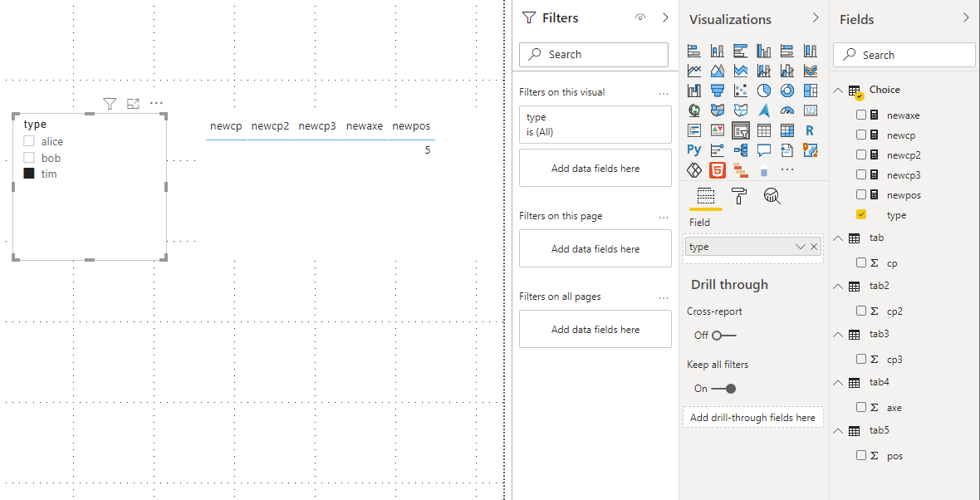Select the gauge visualization

click(x=787, y=110)
